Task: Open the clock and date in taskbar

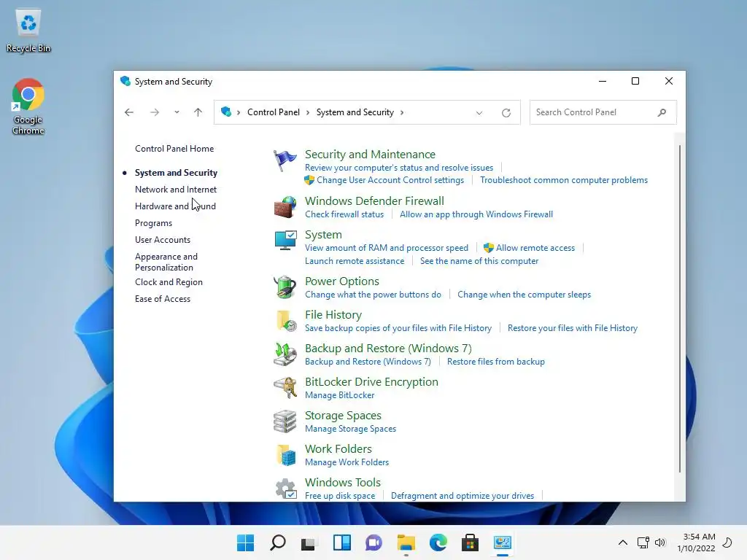Action: coord(696,542)
